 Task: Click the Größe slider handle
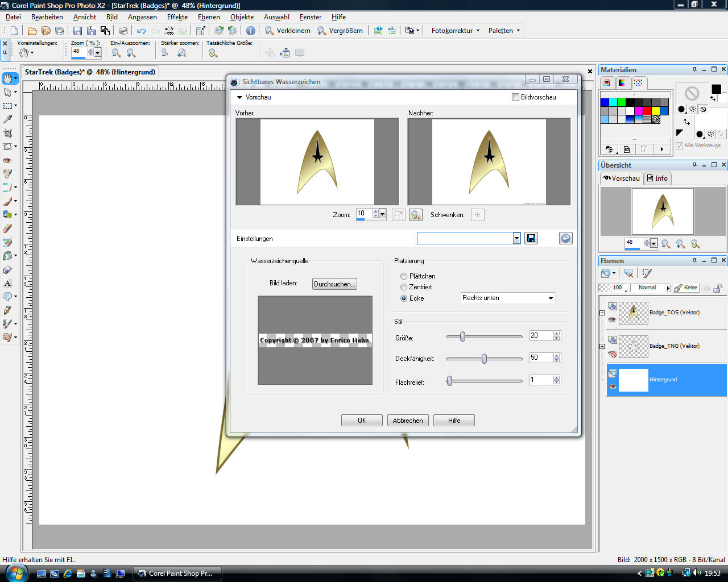(x=462, y=336)
